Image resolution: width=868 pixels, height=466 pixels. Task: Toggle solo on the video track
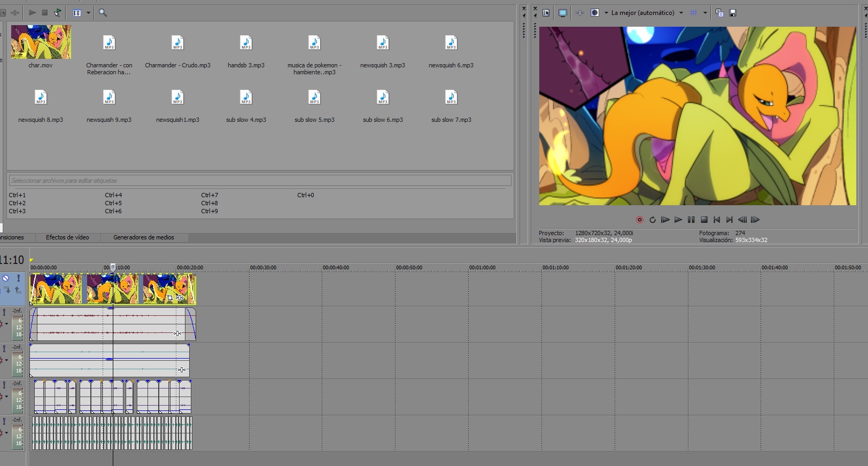(x=18, y=278)
